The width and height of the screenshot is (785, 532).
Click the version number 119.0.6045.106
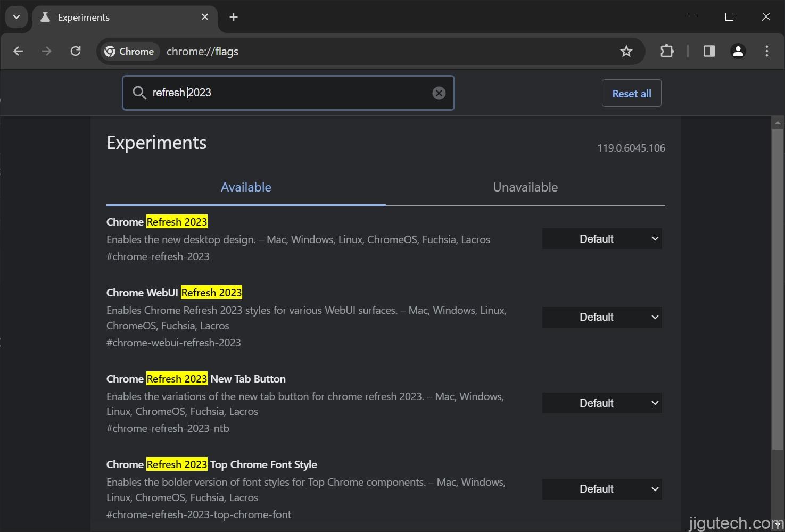[x=631, y=148]
